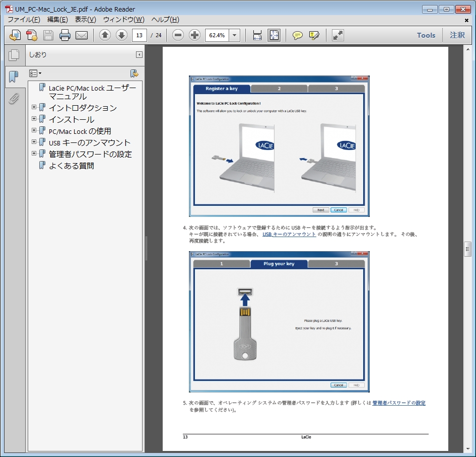Click the fit width scrolling icon
This screenshot has width=476, height=457.
tap(257, 35)
